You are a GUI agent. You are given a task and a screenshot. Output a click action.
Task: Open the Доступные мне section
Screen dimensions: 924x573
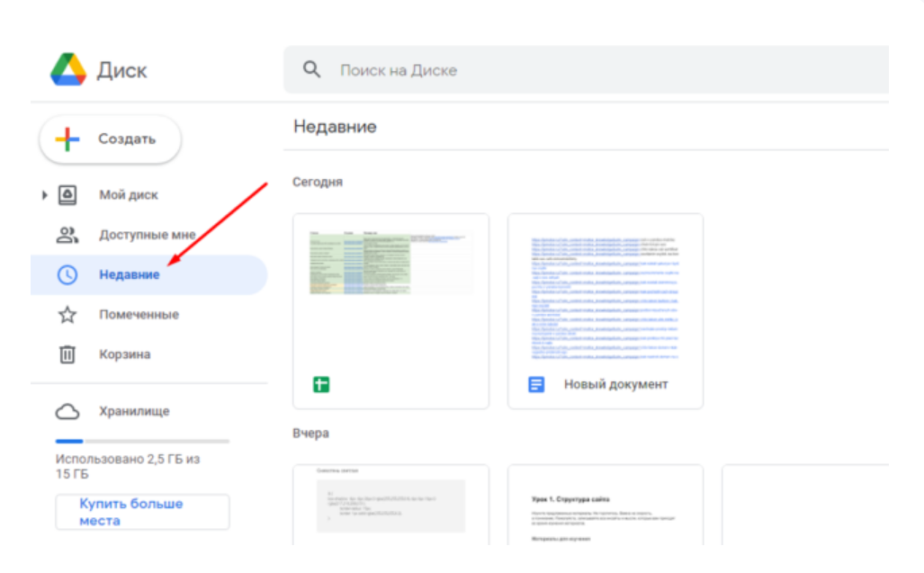pyautogui.click(x=147, y=236)
